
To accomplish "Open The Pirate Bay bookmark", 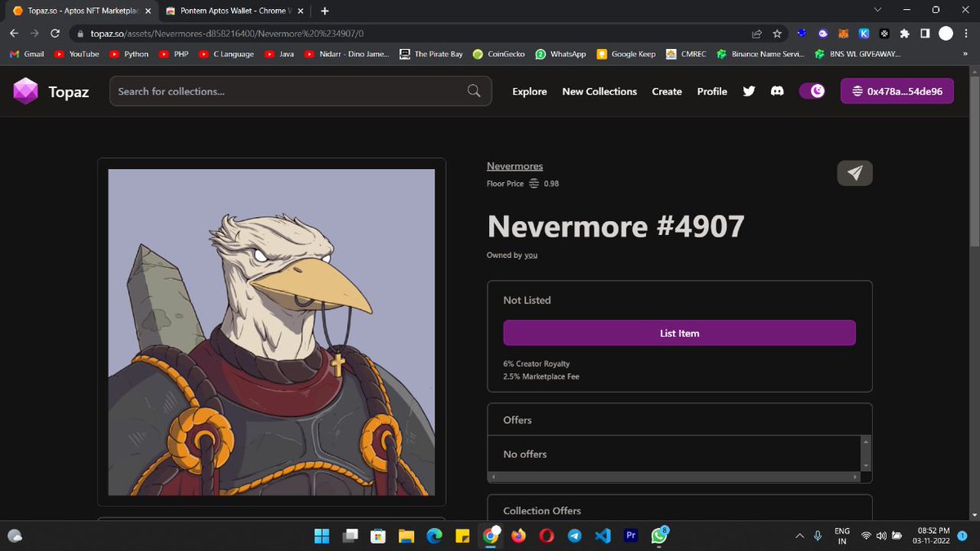I will 431,54.
